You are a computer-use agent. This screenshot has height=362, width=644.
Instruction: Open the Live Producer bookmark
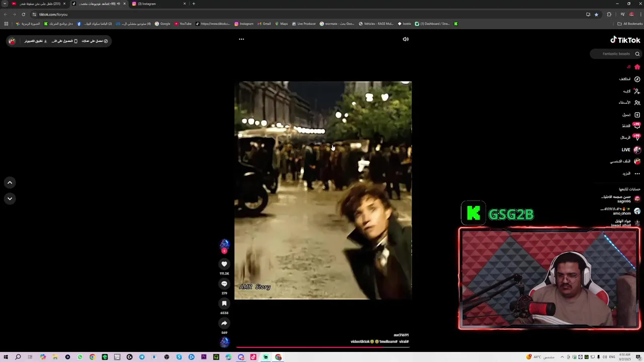(x=304, y=24)
